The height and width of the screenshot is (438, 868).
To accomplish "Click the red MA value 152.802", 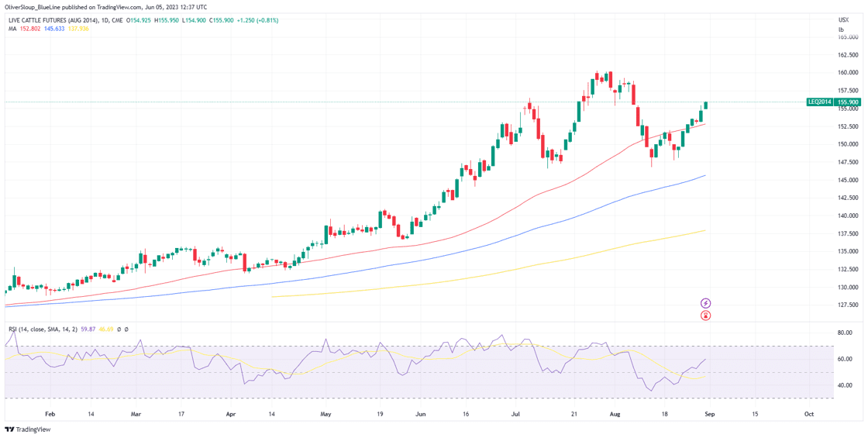I will click(30, 28).
